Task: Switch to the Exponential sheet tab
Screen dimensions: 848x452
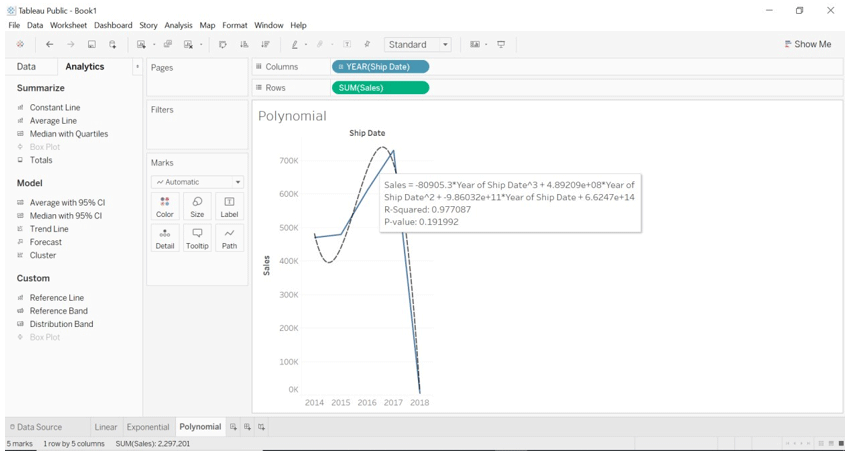Action: click(148, 427)
